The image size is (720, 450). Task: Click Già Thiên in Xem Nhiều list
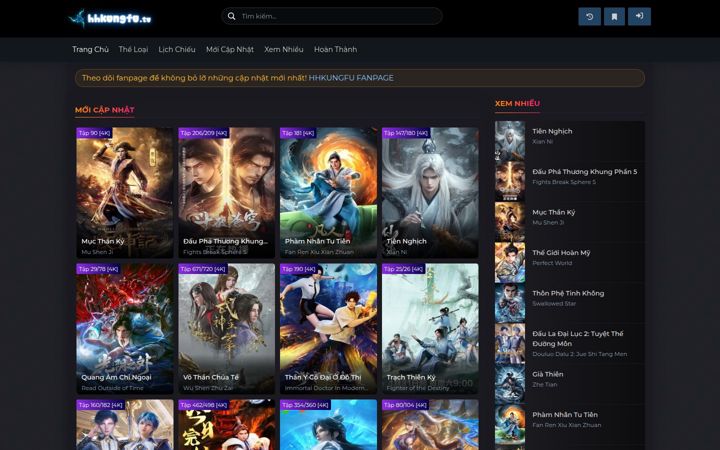click(548, 374)
